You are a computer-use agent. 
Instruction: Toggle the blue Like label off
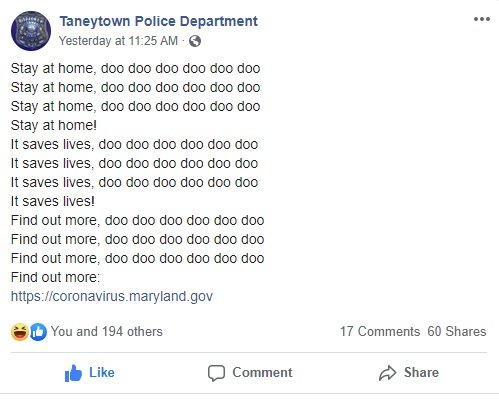click(102, 373)
